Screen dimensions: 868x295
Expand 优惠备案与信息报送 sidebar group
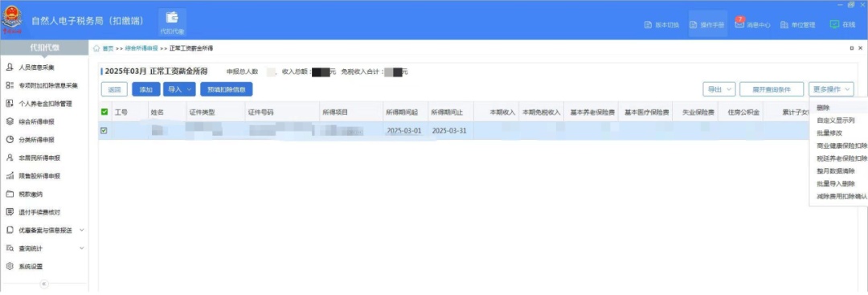coord(44,230)
